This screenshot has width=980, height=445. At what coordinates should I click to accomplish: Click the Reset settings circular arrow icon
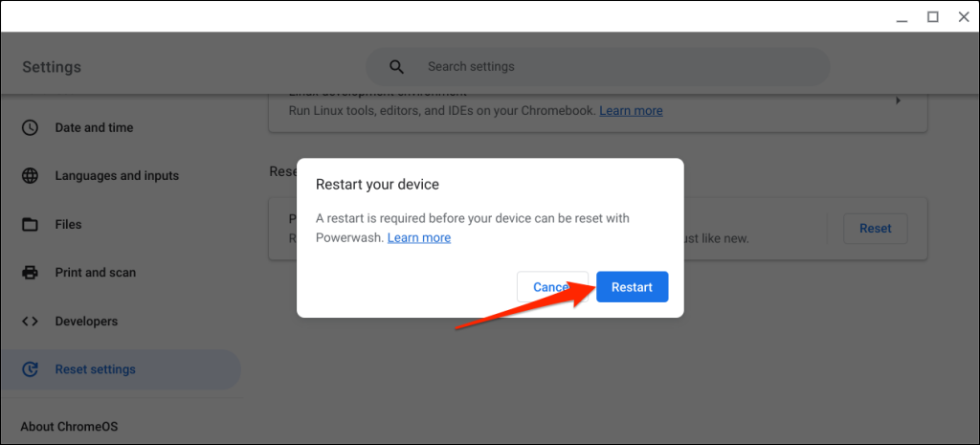coord(31,369)
